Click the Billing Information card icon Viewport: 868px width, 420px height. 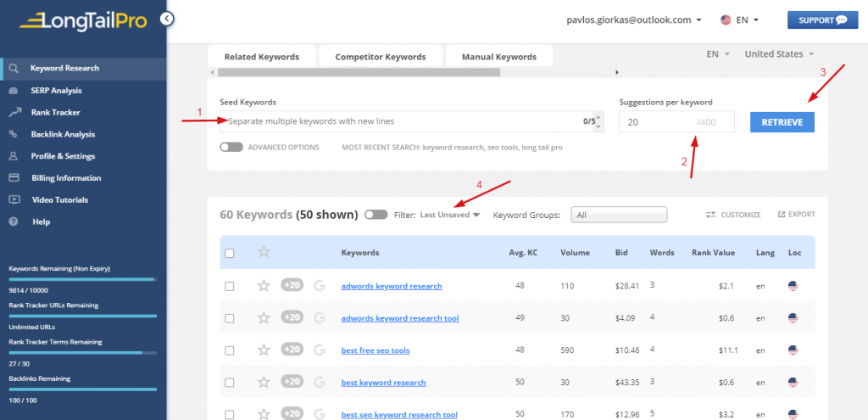click(x=14, y=178)
